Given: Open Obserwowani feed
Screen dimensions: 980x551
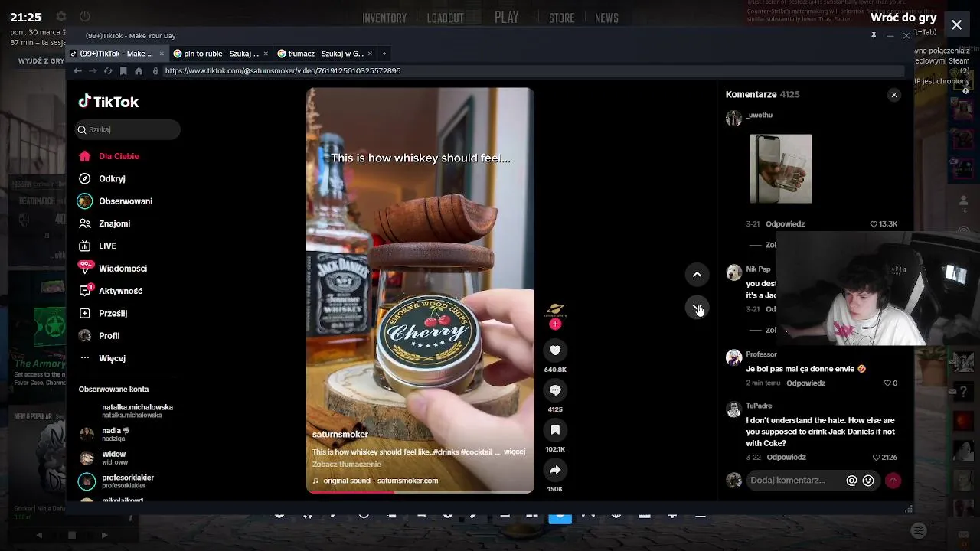Looking at the screenshot, I should (116, 201).
